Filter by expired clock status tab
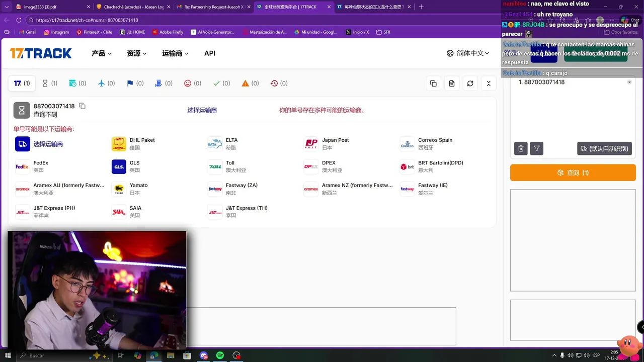The width and height of the screenshot is (644, 362). (279, 83)
